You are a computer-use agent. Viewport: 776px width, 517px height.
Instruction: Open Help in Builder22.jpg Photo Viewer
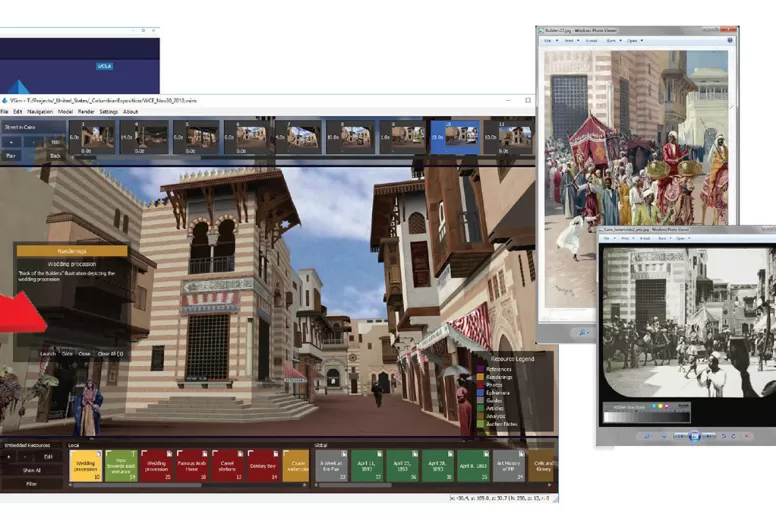click(729, 41)
